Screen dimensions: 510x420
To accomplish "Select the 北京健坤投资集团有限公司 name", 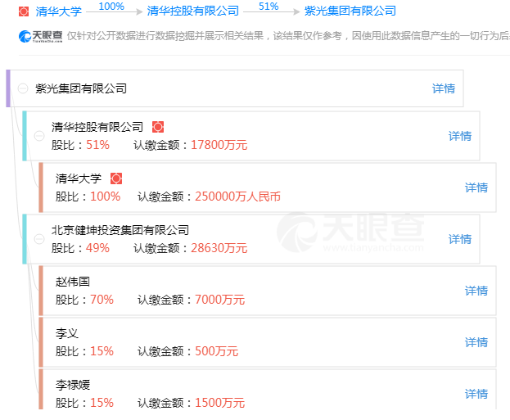I will tap(120, 230).
